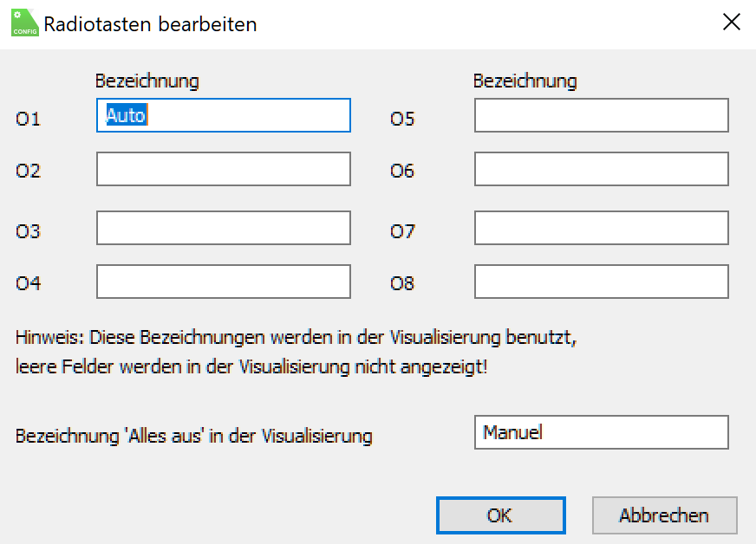This screenshot has height=544, width=756.
Task: Click the left Bezeichnung column header
Action: (x=147, y=81)
